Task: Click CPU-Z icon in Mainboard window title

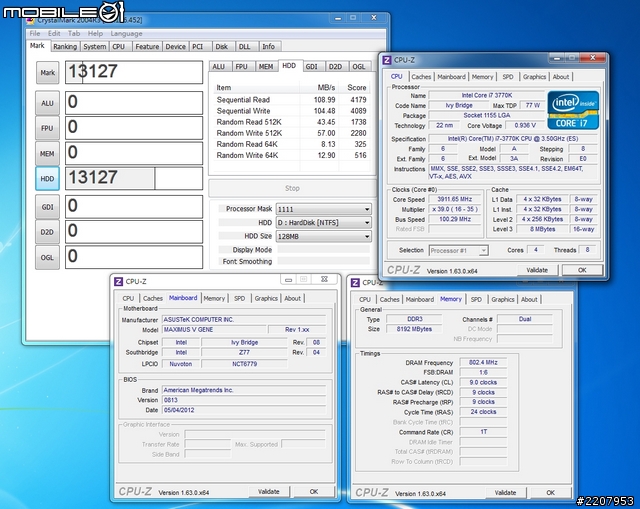Action: (x=118, y=281)
